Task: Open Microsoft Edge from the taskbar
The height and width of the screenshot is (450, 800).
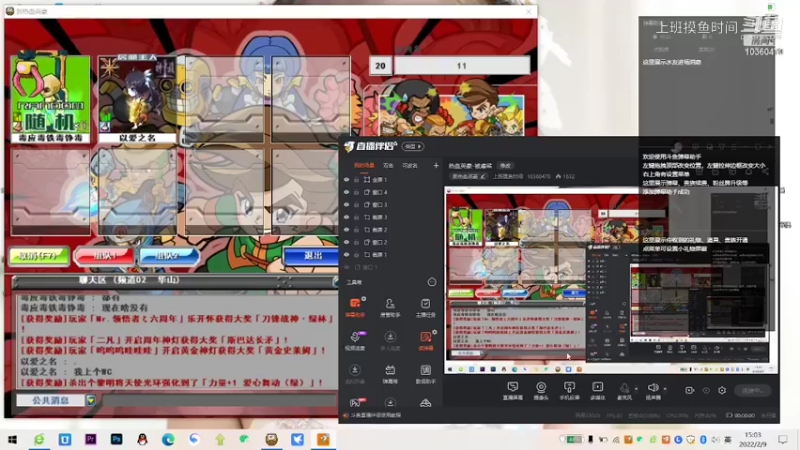Action: tap(168, 439)
